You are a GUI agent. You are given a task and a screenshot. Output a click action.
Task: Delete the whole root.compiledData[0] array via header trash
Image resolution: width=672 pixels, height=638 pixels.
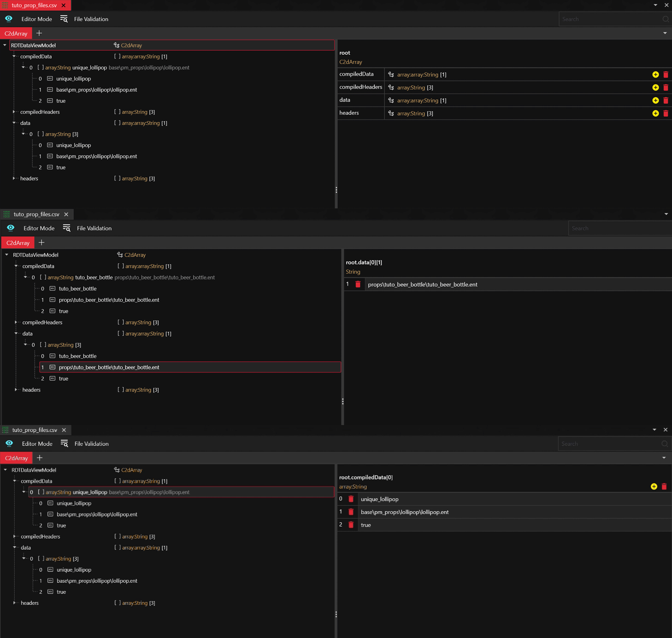click(x=664, y=487)
